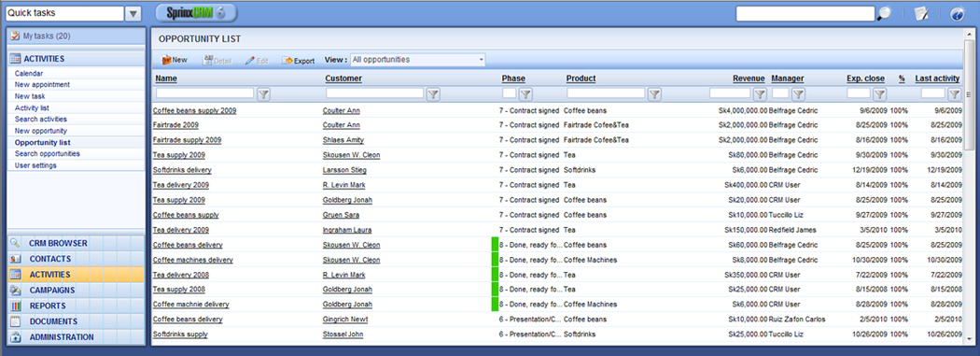
Task: Click Ruiz Zafon Carlos manager cell
Action: coord(796,319)
